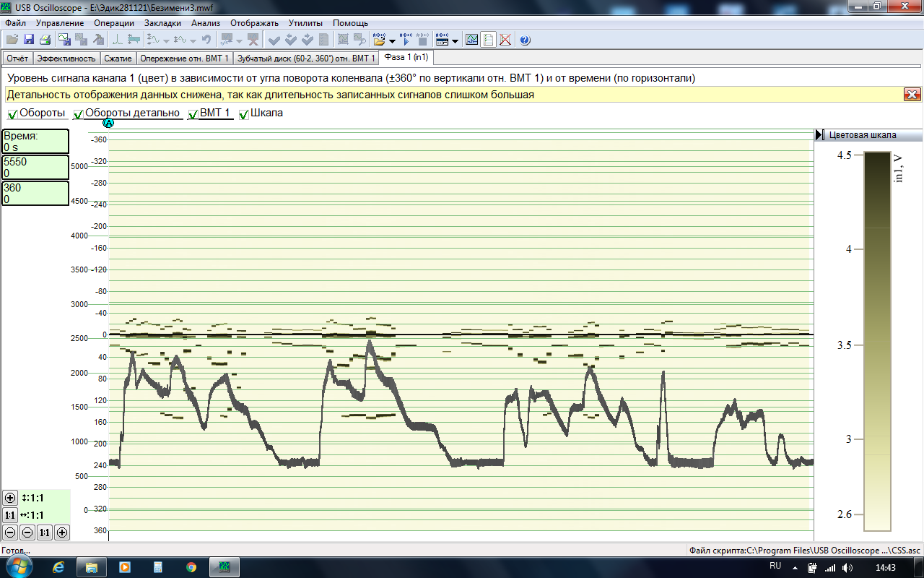Click the Print icon in toolbar
Screen dimensions: 924x578
(x=45, y=40)
